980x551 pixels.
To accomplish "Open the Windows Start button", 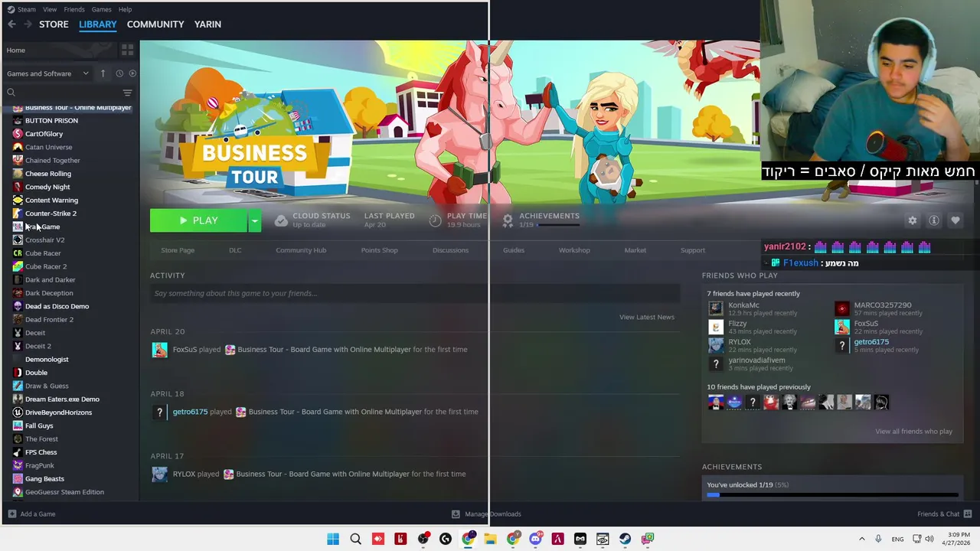I will tap(333, 539).
